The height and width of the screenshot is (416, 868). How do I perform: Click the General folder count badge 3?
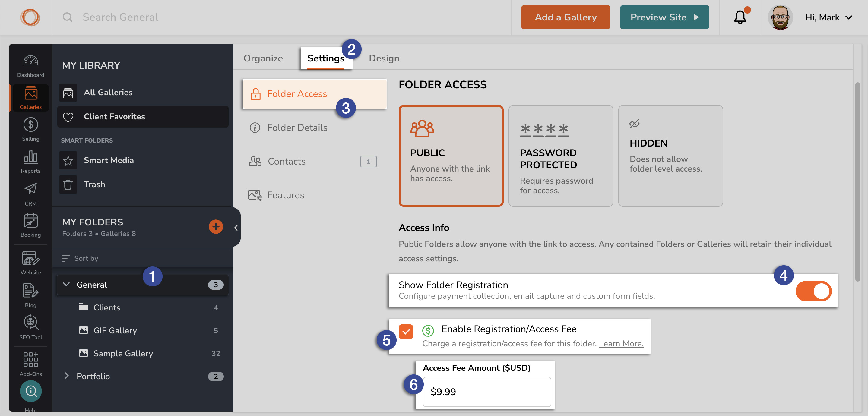coord(216,285)
